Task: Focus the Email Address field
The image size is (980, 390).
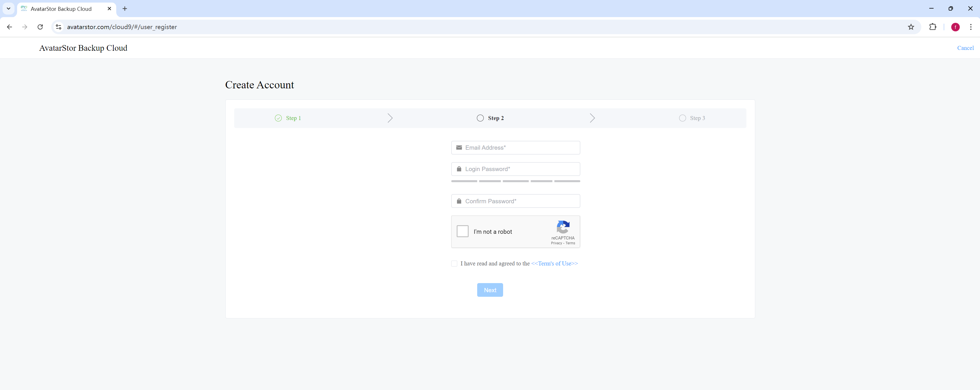Action: [515, 148]
